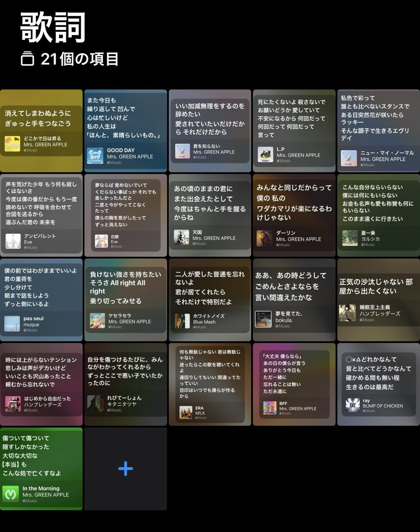Open lyric card また今日も繰り返して
420x532 pixels.
126,131
